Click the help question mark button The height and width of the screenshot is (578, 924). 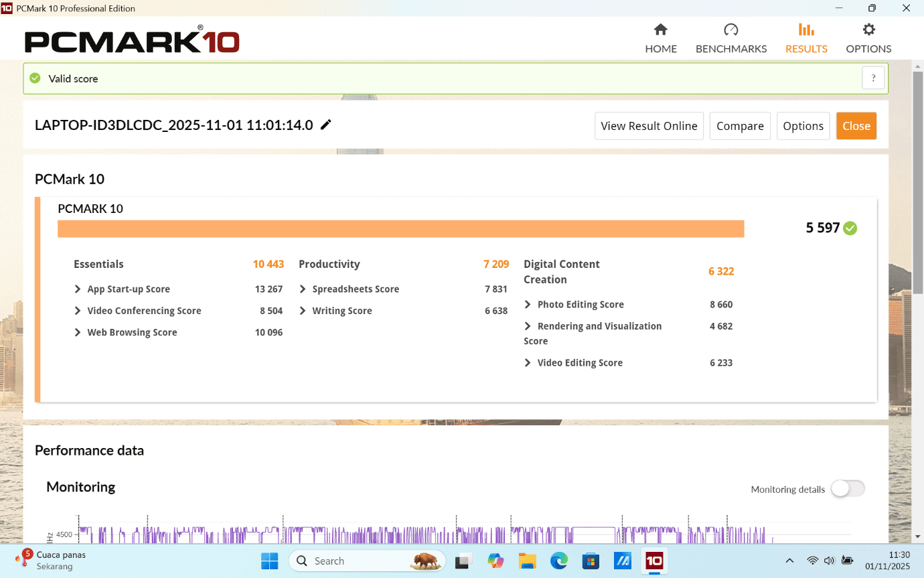[x=873, y=78]
